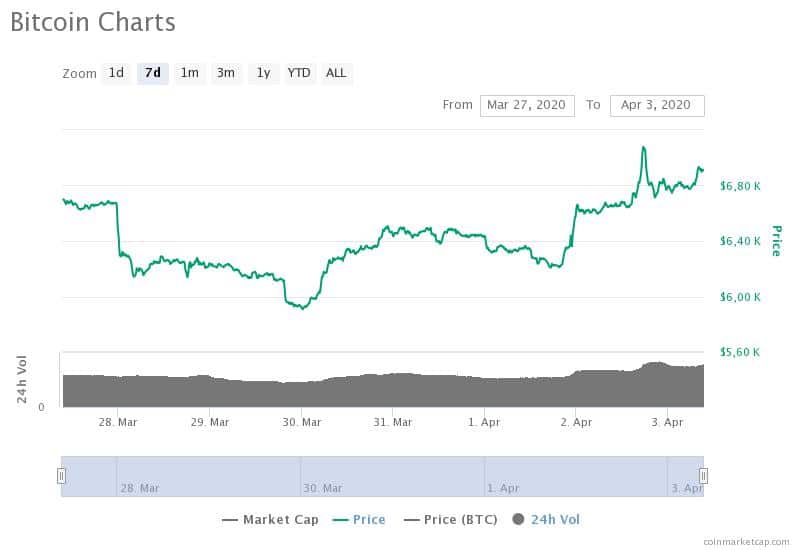Viewport: 800px width, 550px height.
Task: Choose the YTD zoom option
Action: 299,73
